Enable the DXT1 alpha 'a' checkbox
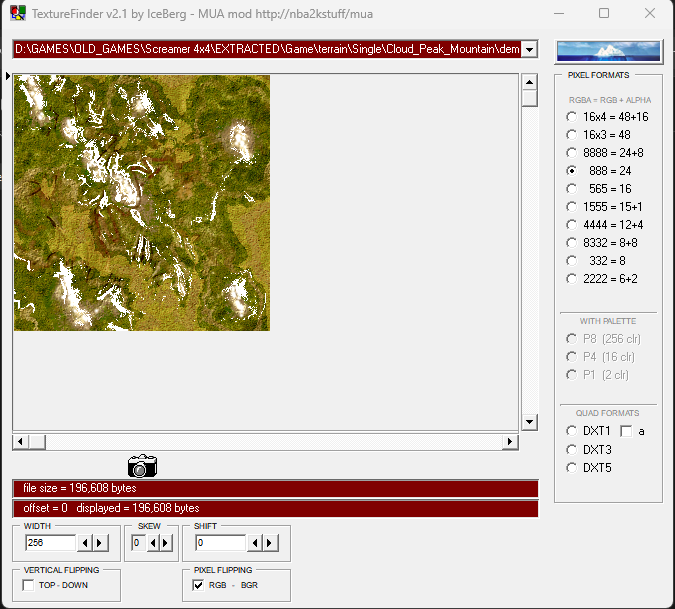The width and height of the screenshot is (675, 609). pos(626,431)
